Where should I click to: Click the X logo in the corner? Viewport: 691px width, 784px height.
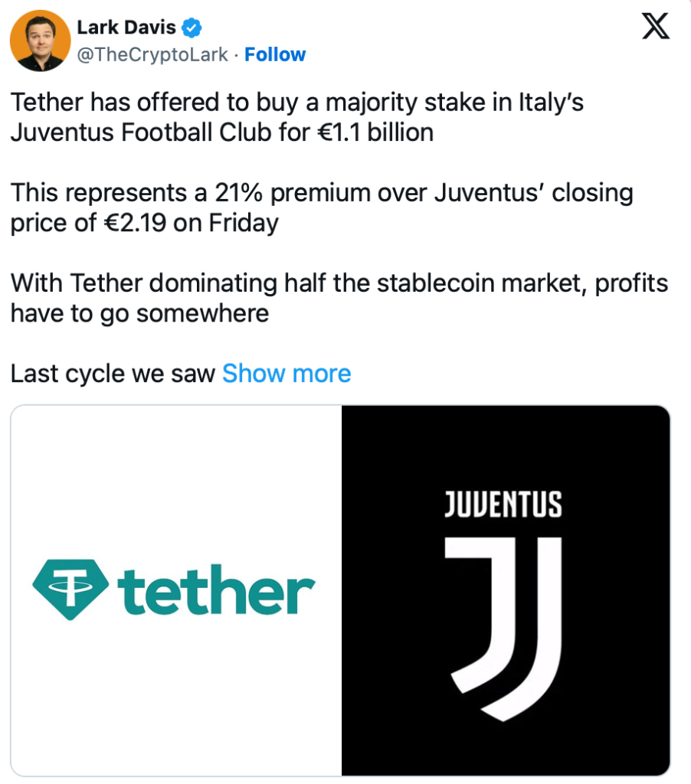click(654, 28)
